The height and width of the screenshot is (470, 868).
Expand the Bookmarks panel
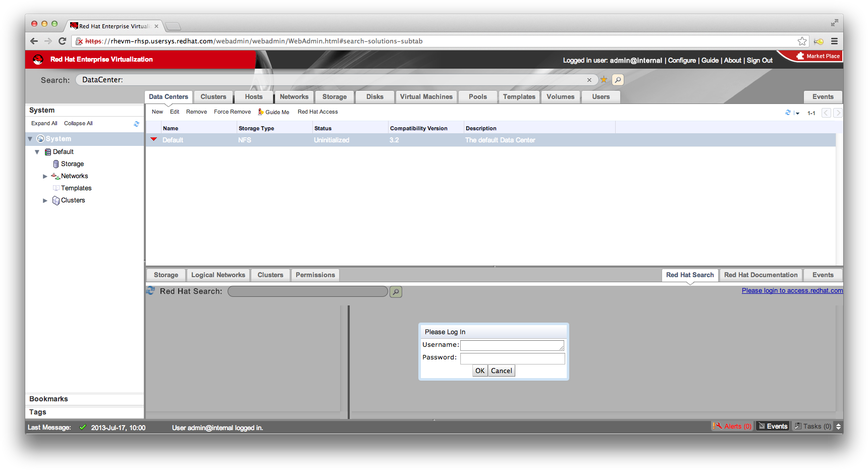click(x=85, y=399)
